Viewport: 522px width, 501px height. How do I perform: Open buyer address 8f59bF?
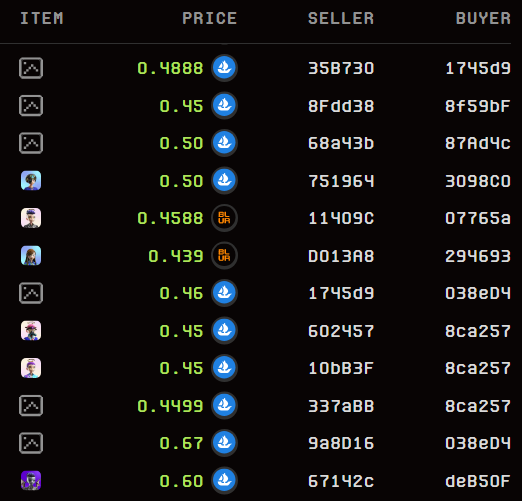tap(478, 106)
